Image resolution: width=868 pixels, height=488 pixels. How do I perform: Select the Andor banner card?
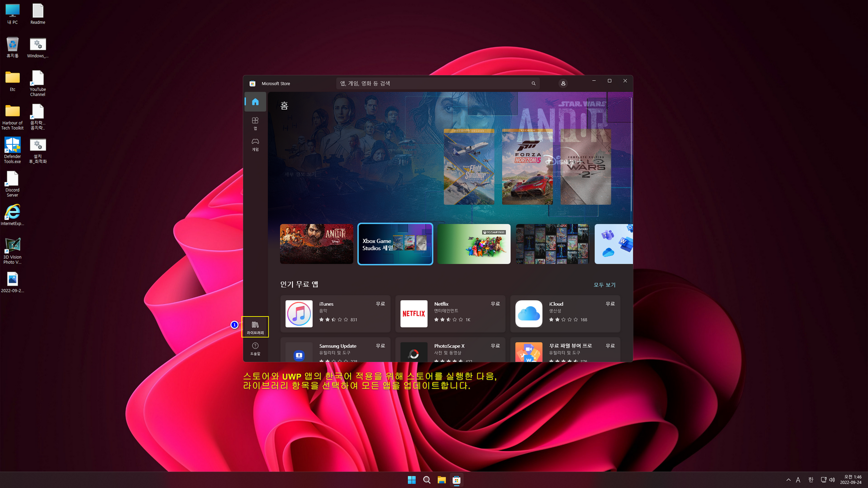pyautogui.click(x=316, y=244)
